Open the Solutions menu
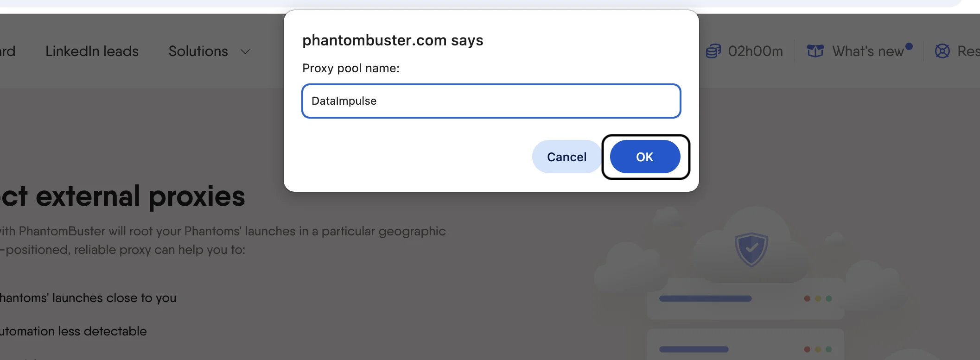 point(198,51)
